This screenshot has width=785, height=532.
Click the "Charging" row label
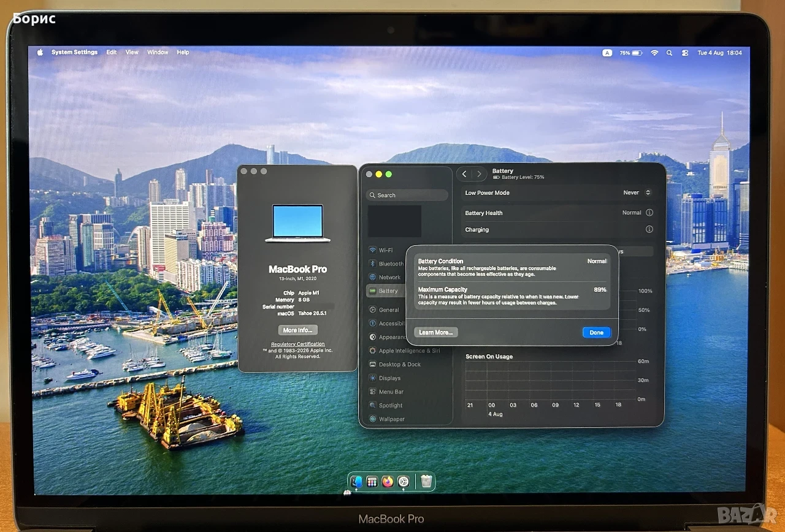point(477,229)
